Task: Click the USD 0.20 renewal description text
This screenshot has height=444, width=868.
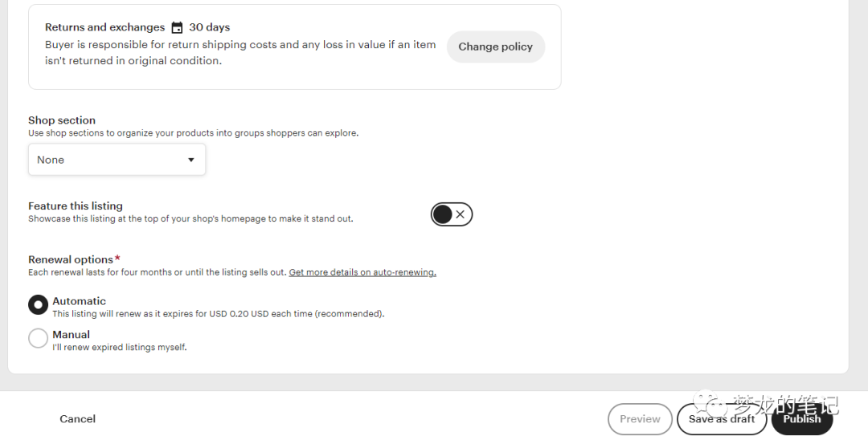Action: point(218,313)
